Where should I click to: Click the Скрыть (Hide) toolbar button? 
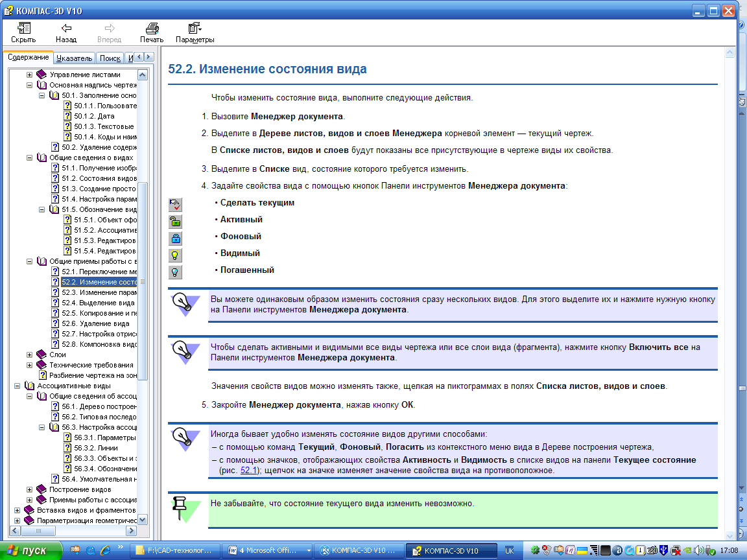coord(23,33)
